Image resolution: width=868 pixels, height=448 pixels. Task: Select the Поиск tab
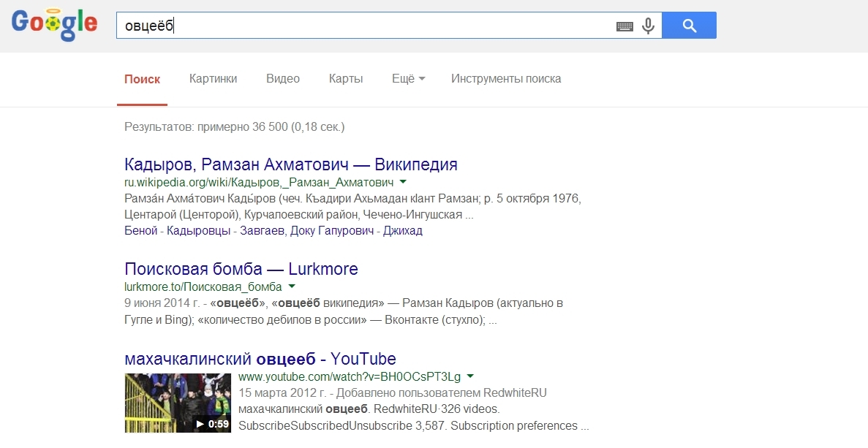pos(143,79)
